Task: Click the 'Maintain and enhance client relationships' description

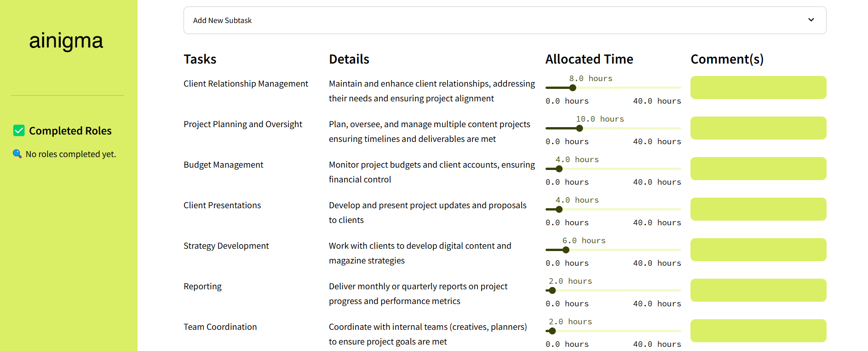Action: tap(432, 91)
